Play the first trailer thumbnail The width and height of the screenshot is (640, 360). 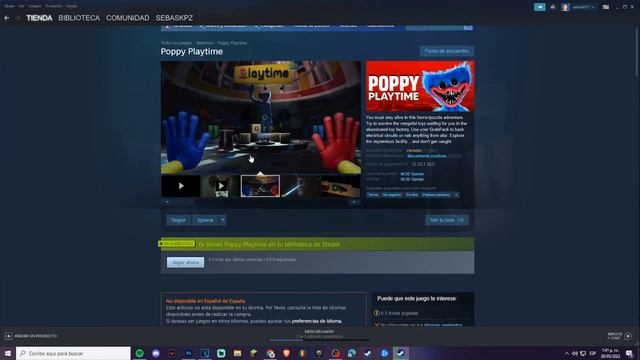click(x=181, y=186)
